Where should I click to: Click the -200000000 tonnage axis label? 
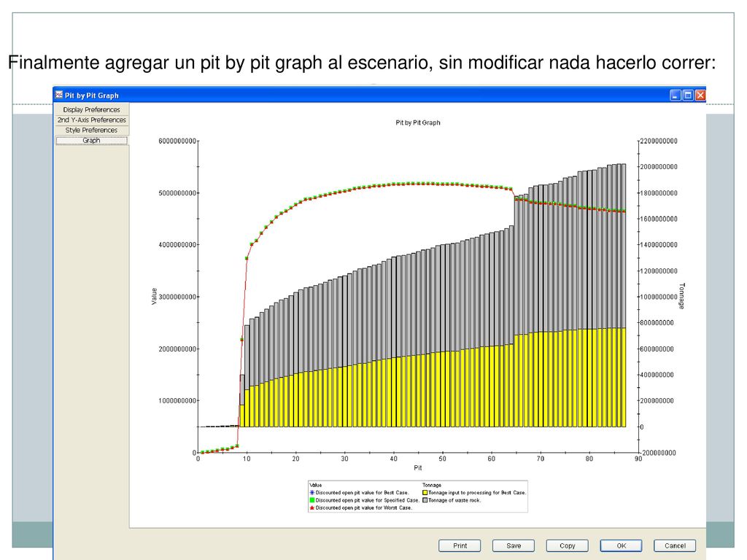click(x=659, y=453)
